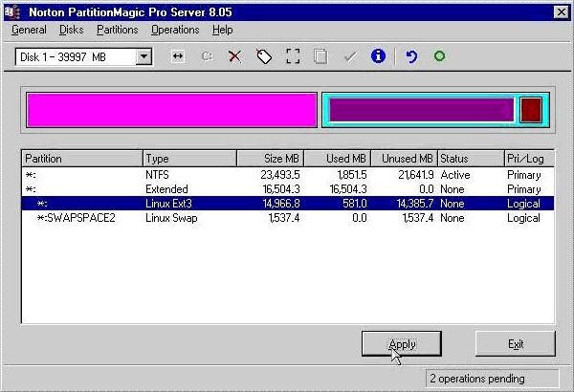Click the 21,641.9 unused value
Image resolution: width=574 pixels, height=392 pixels.
pyautogui.click(x=416, y=175)
